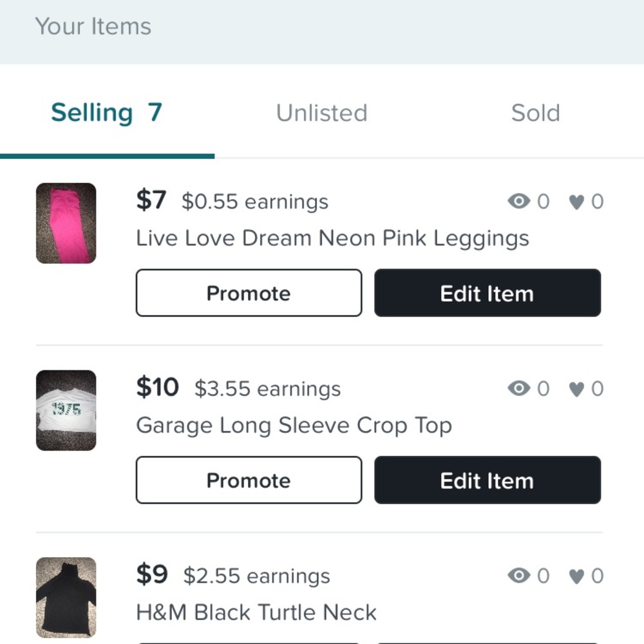This screenshot has height=644, width=644.
Task: Open Live Love Dream Neon Pink Leggings title
Action: 332,238
